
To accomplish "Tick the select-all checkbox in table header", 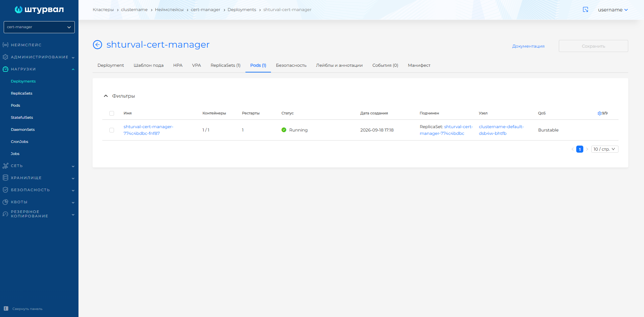I will (112, 113).
